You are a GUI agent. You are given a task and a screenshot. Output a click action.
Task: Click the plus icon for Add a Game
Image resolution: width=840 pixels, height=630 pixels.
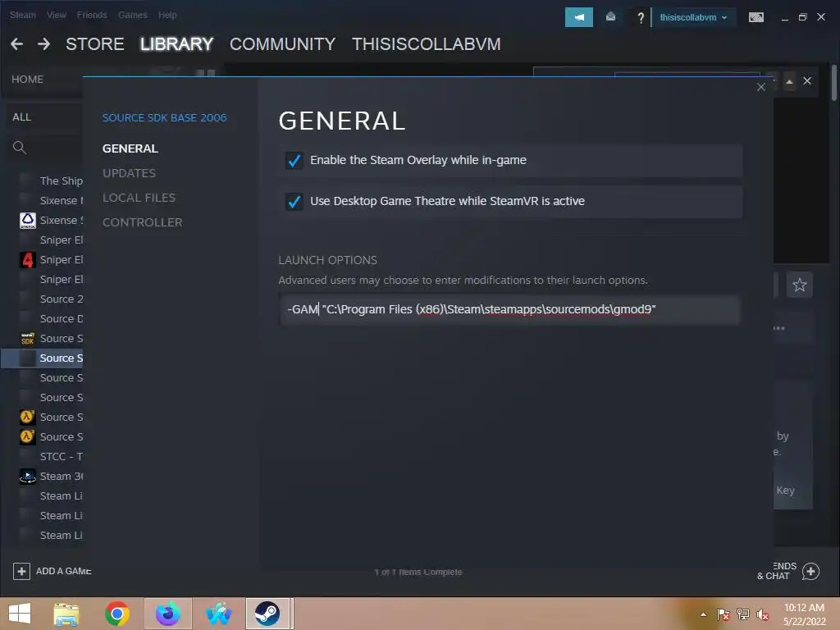tap(21, 571)
